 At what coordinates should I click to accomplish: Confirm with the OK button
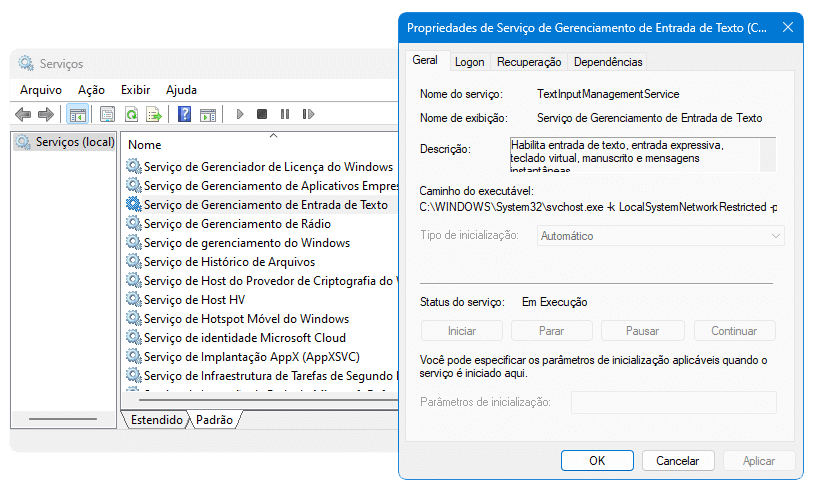[x=597, y=461]
